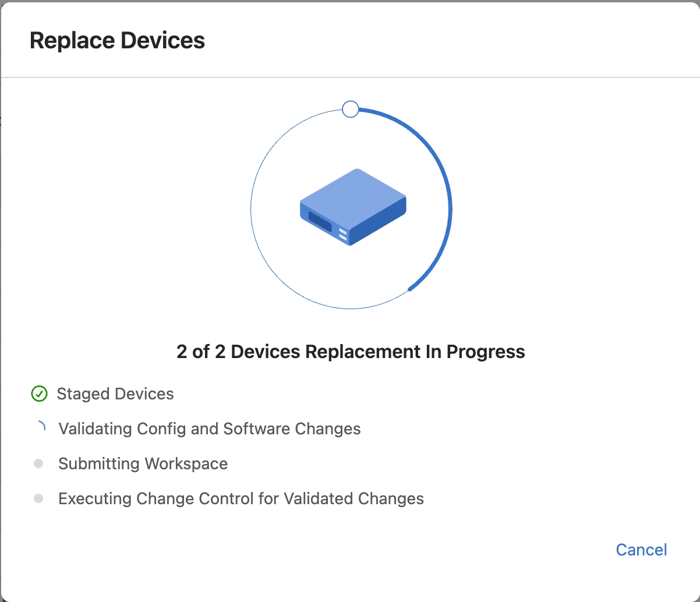Screen dimensions: 700x602
Task: Select the Staged Devices step label
Action: coord(115,394)
